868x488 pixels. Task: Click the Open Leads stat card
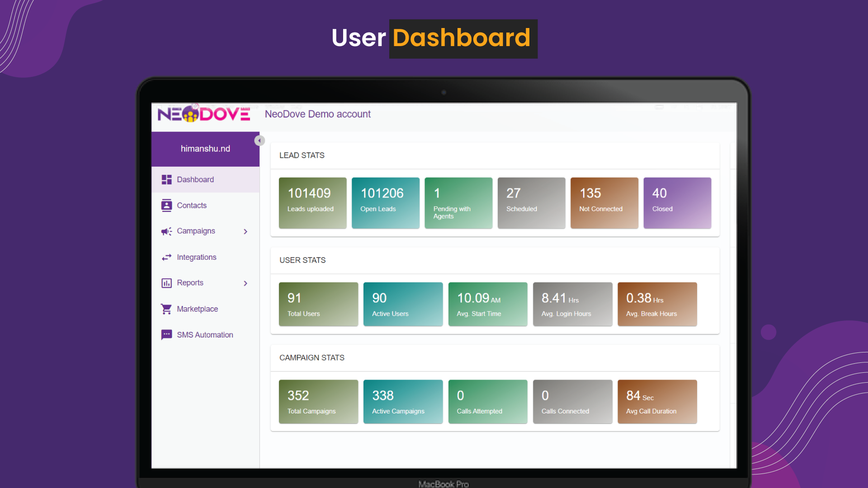tap(385, 203)
